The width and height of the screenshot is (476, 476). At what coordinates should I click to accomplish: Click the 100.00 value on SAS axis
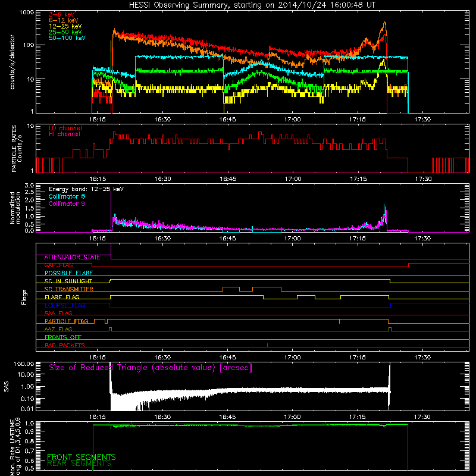24,364
